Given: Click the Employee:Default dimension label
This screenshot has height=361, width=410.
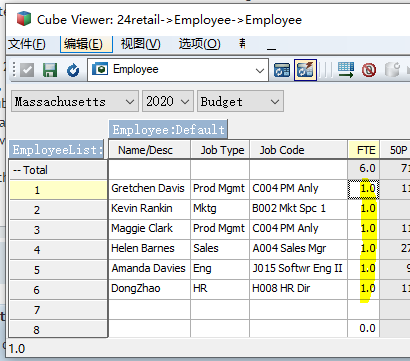Looking at the screenshot, I should 168,129.
